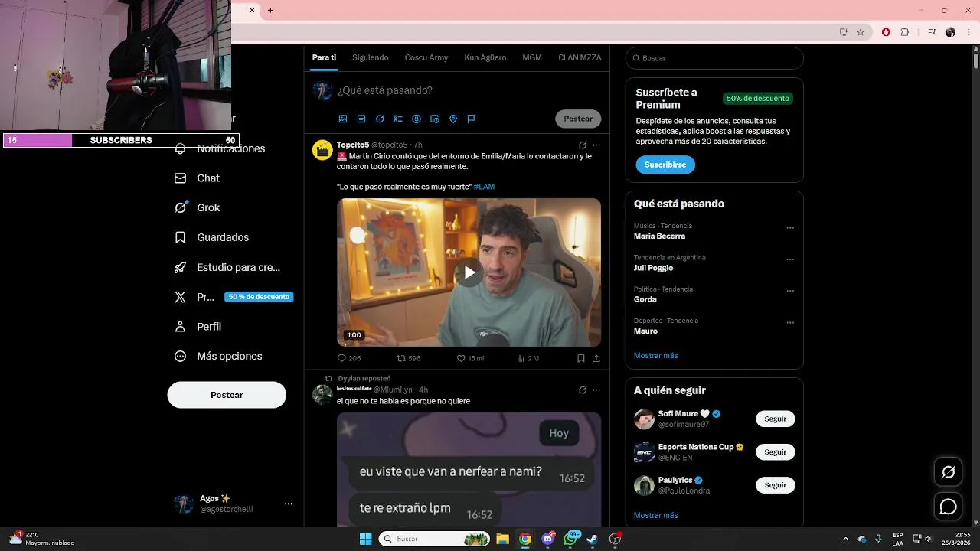Open Chrome extensions puzzle icon
Viewport: 980px width, 551px height.
tap(905, 32)
